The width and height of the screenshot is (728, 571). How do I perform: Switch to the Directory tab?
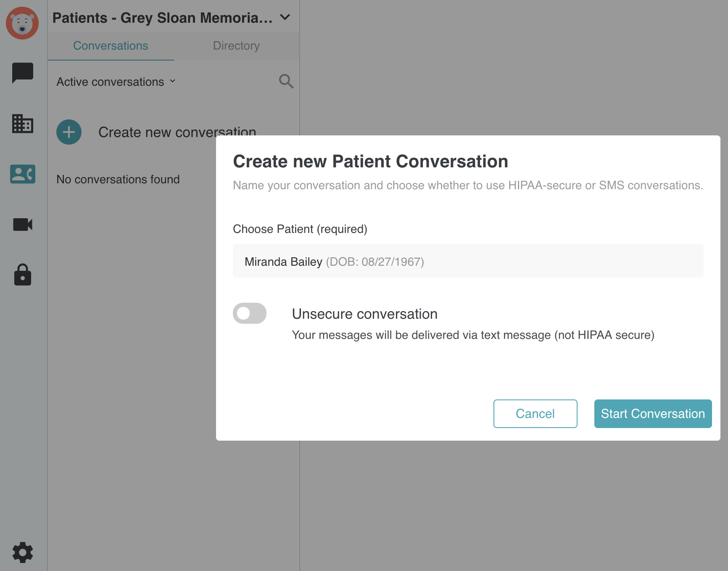pos(236,46)
